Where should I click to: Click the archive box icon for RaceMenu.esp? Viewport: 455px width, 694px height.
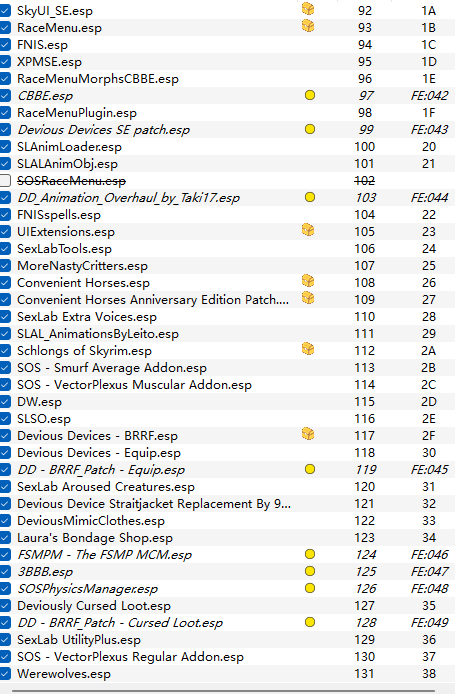[x=308, y=26]
